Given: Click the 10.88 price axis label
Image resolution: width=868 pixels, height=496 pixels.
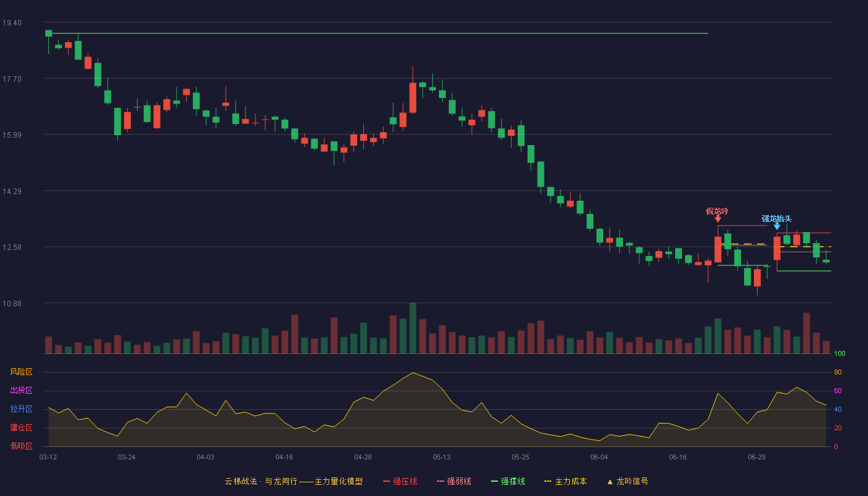Looking at the screenshot, I should 12,303.
